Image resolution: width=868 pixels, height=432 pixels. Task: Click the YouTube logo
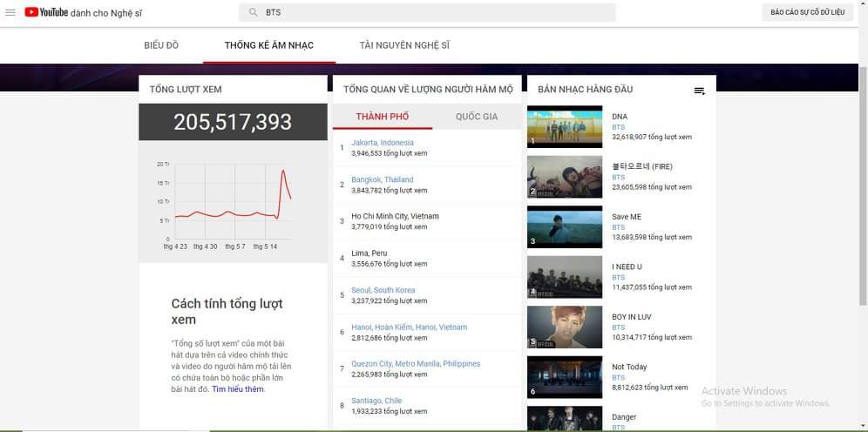pyautogui.click(x=46, y=12)
